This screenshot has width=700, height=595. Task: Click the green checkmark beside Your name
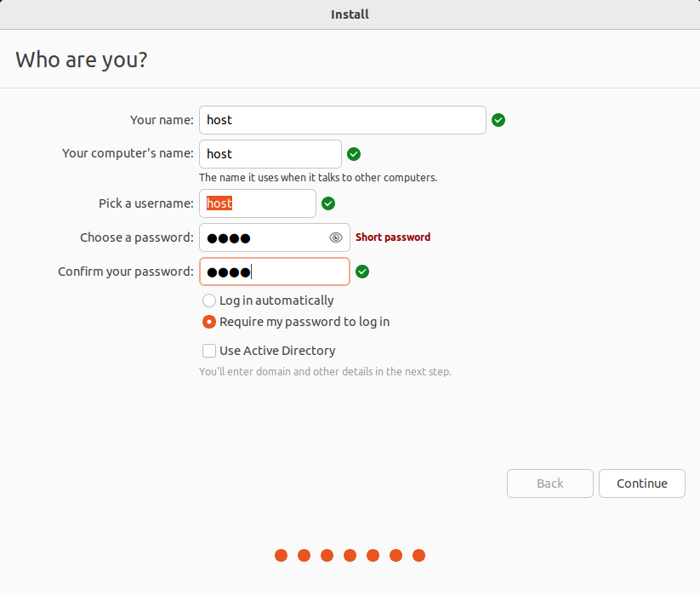[498, 120]
